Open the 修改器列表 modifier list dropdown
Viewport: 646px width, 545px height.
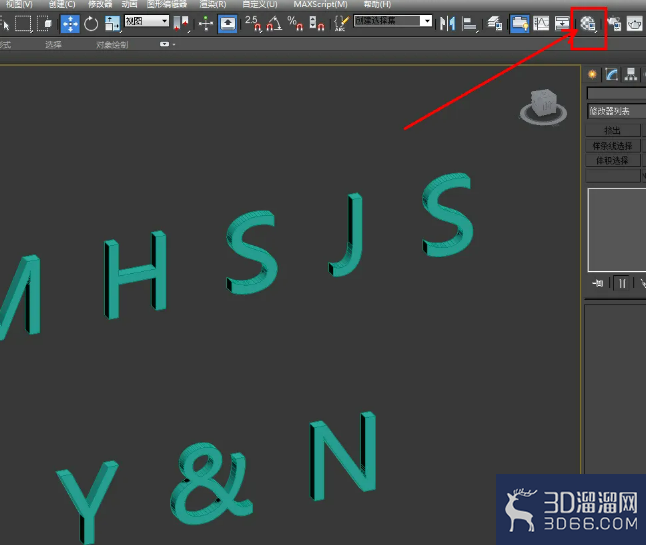click(616, 111)
